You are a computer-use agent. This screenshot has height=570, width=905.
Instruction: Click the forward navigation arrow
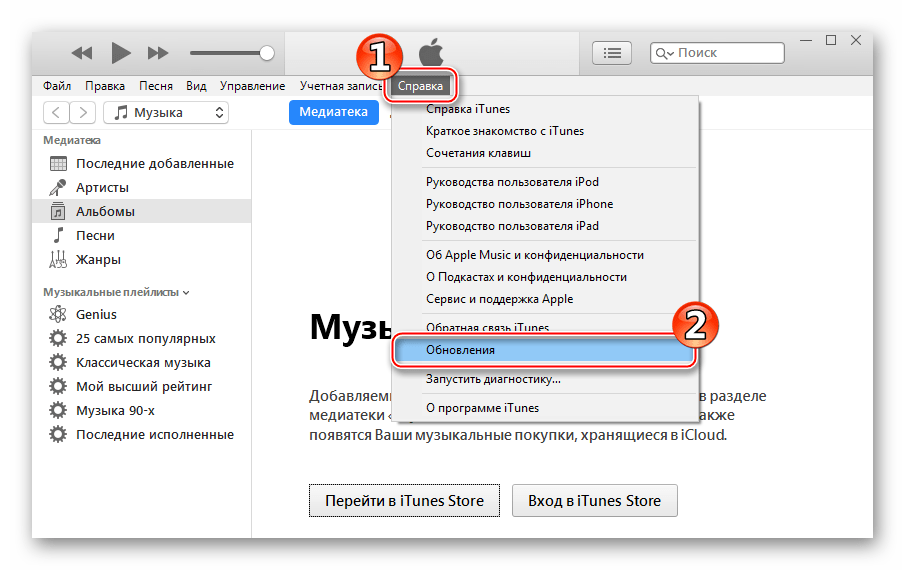click(83, 112)
